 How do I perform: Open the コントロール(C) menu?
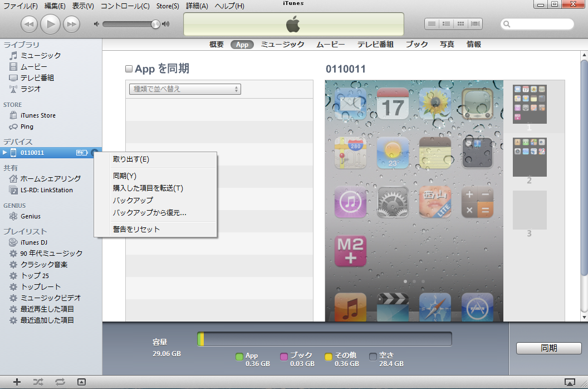[125, 6]
